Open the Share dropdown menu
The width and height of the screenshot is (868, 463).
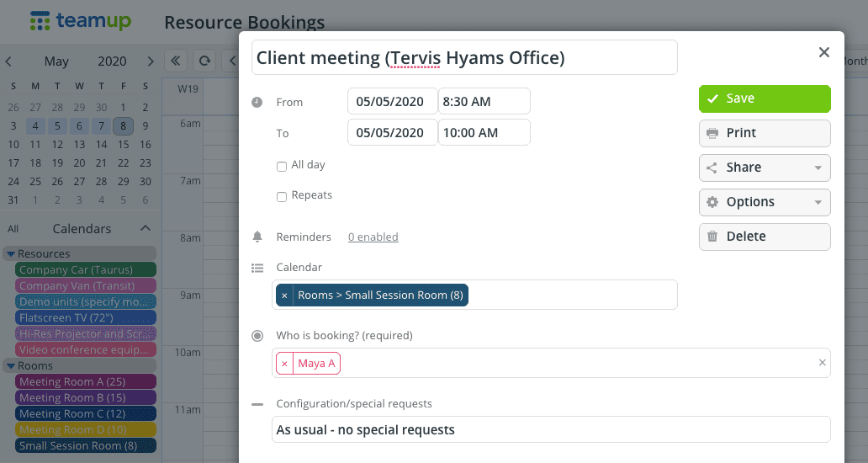(765, 168)
